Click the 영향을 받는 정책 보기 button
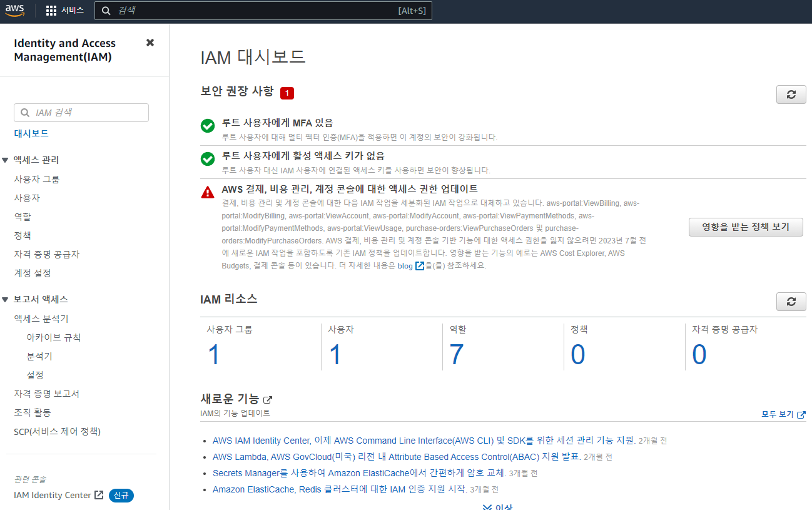The height and width of the screenshot is (510, 812). [x=746, y=227]
